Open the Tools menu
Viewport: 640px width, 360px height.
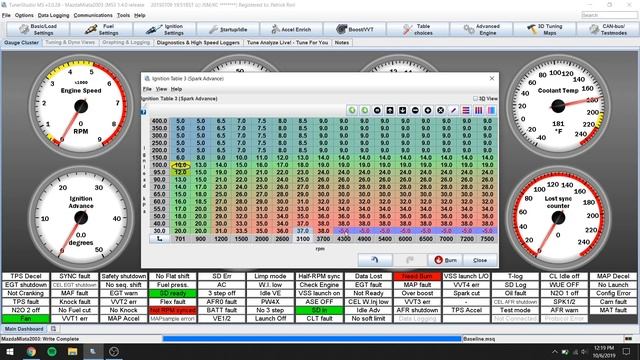coord(123,15)
